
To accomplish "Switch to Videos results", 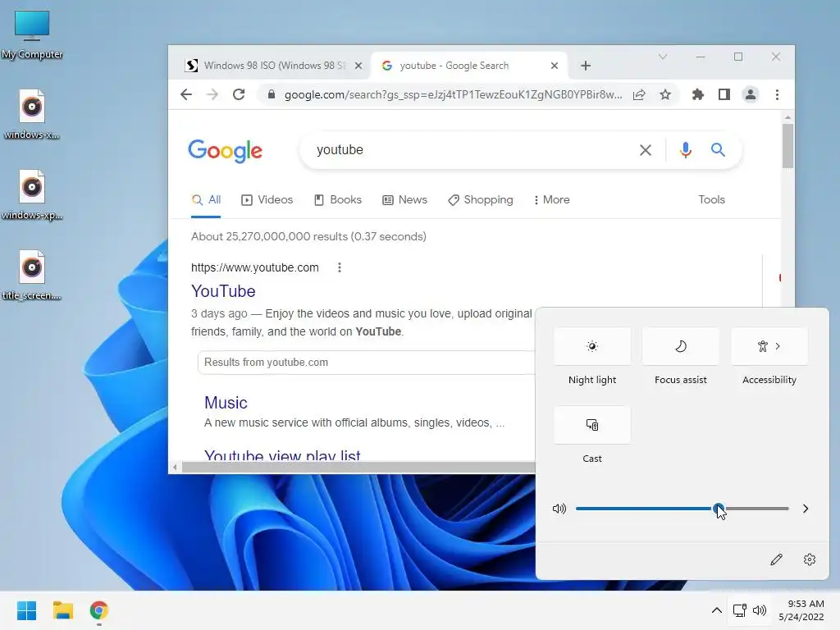I will 267,200.
